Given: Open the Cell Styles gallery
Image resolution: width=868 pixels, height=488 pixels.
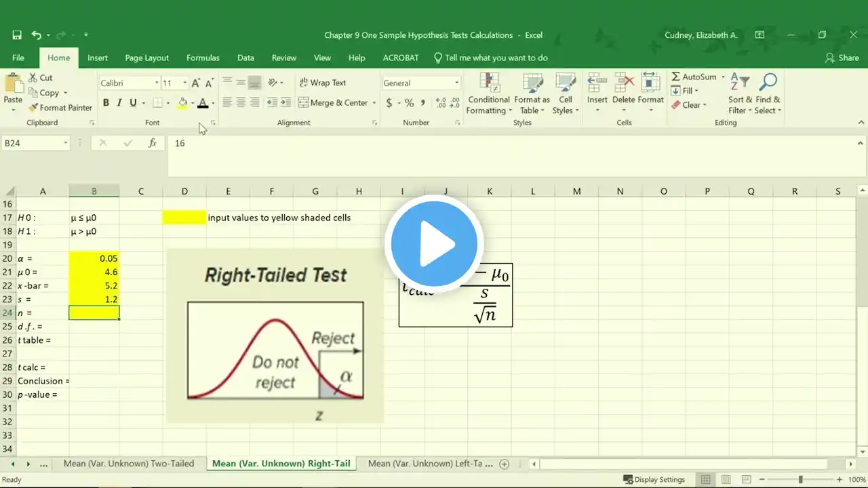Looking at the screenshot, I should tap(565, 94).
